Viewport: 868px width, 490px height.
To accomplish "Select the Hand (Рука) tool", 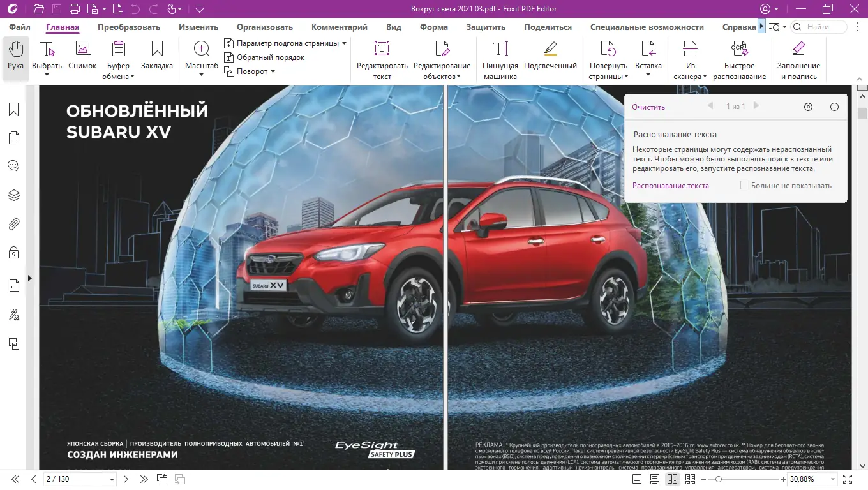I will pos(16,59).
